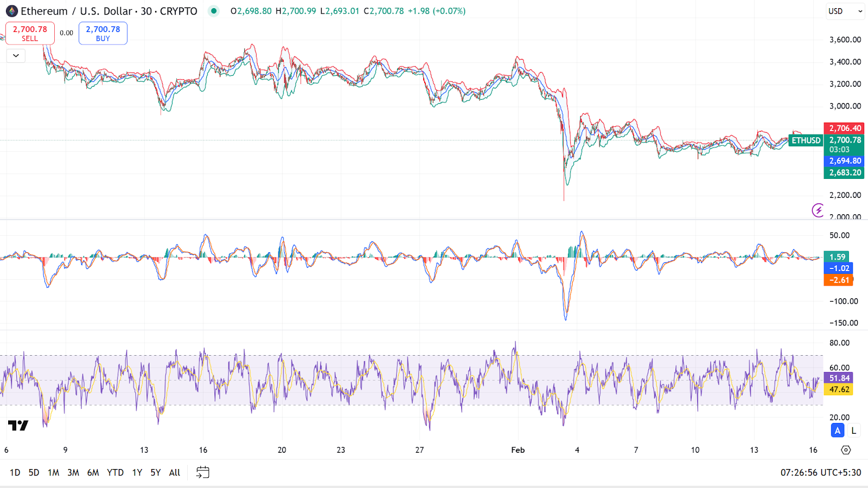Select the 1D time range

(15, 472)
